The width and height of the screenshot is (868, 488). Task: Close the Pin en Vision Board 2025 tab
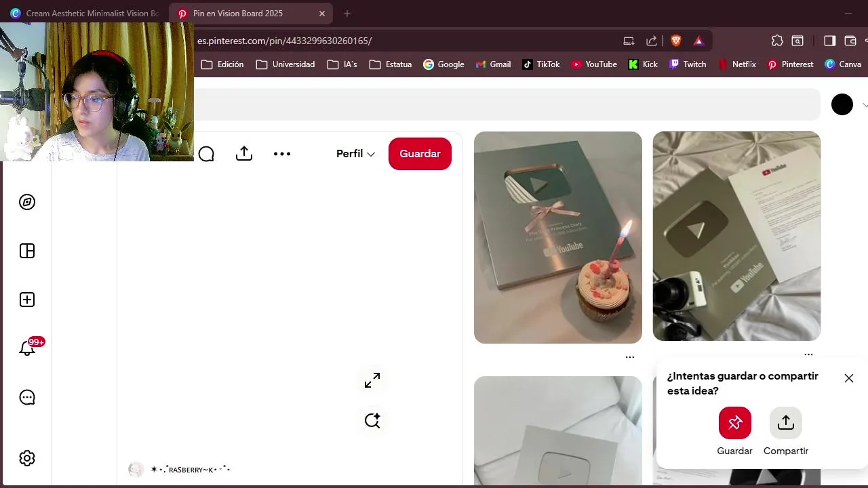322,14
